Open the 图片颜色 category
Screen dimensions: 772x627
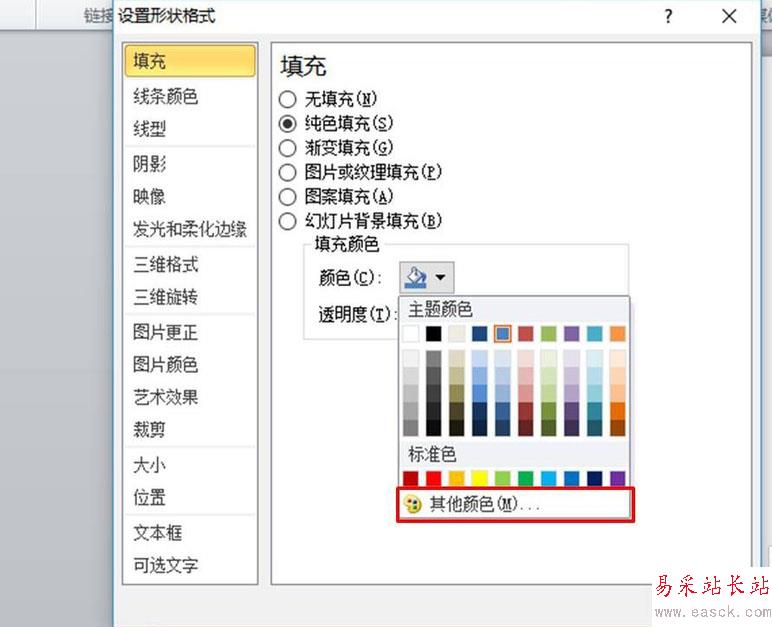click(x=190, y=364)
